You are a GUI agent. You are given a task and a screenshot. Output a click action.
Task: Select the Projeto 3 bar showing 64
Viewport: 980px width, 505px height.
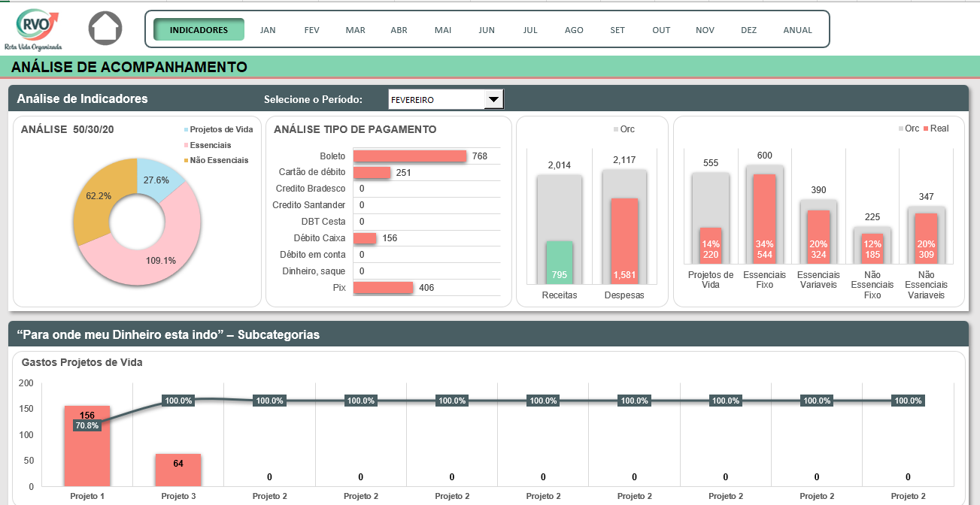pos(178,470)
